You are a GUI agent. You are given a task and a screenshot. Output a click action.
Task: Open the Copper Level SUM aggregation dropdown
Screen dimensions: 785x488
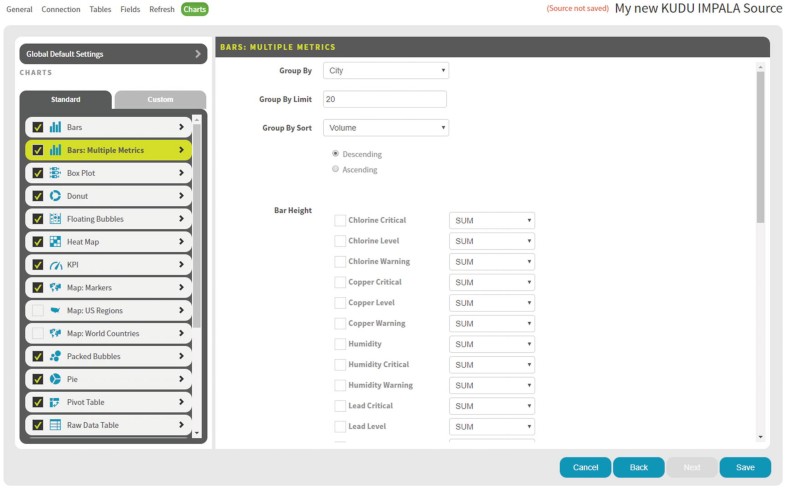point(492,303)
